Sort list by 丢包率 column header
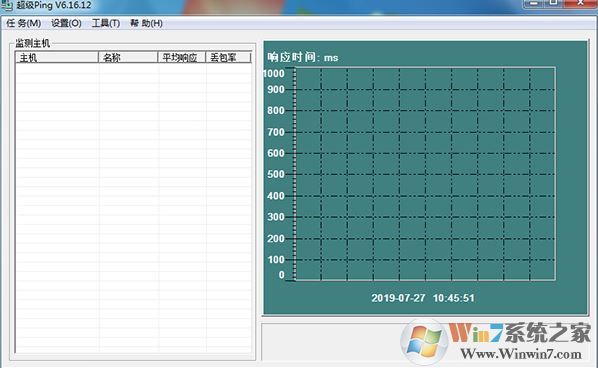This screenshot has height=368, width=598. point(228,58)
